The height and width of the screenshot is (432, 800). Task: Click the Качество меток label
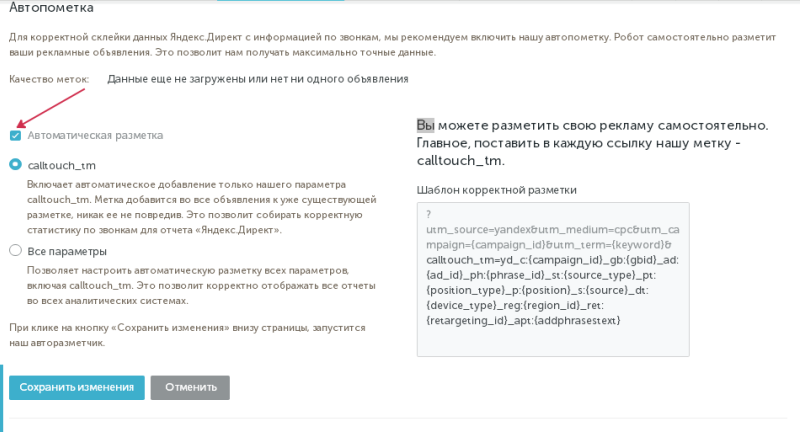click(x=49, y=79)
